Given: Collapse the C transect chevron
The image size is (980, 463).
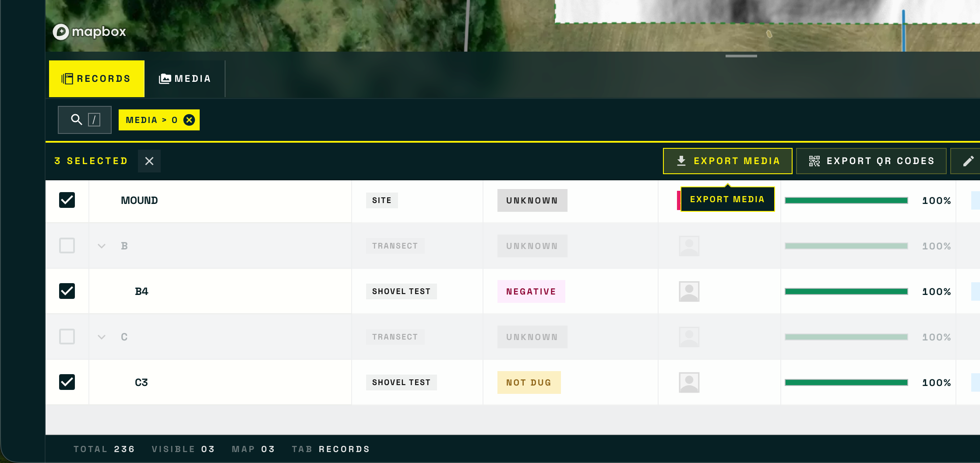Looking at the screenshot, I should pyautogui.click(x=102, y=337).
